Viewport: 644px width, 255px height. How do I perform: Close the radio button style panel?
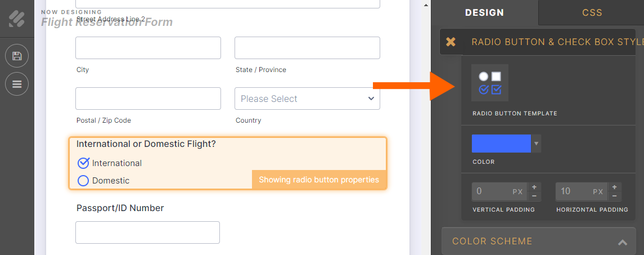(451, 42)
